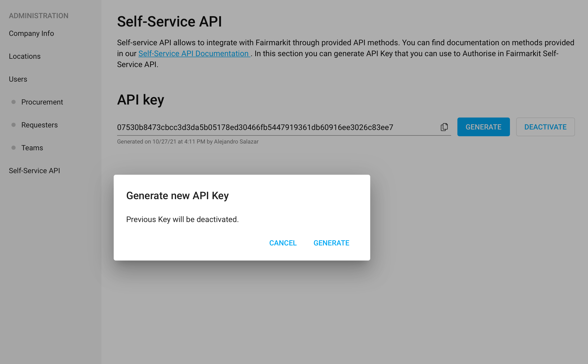The height and width of the screenshot is (364, 588).
Task: Copy the API key to clipboard
Action: tap(444, 127)
